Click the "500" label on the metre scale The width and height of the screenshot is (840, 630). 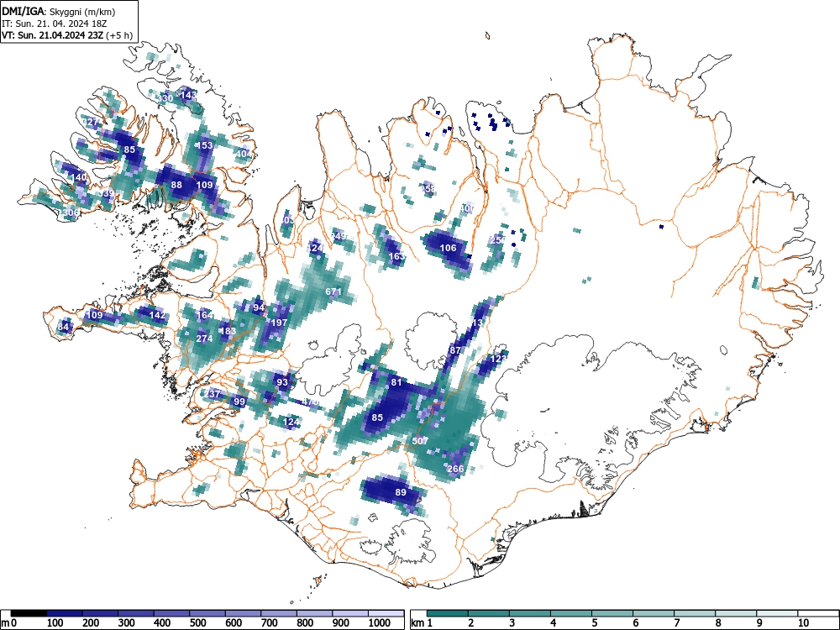tap(197, 623)
